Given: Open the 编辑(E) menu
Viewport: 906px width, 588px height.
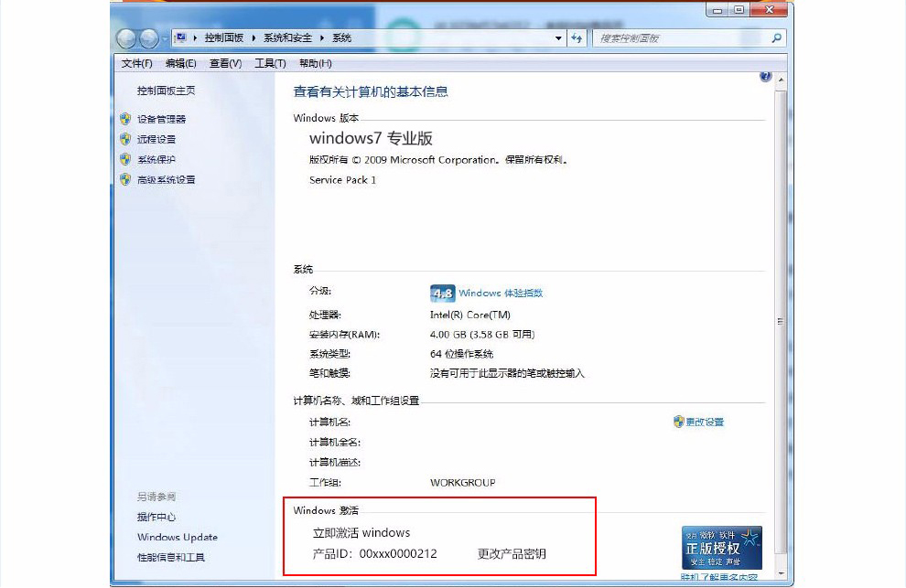Looking at the screenshot, I should click(x=181, y=63).
